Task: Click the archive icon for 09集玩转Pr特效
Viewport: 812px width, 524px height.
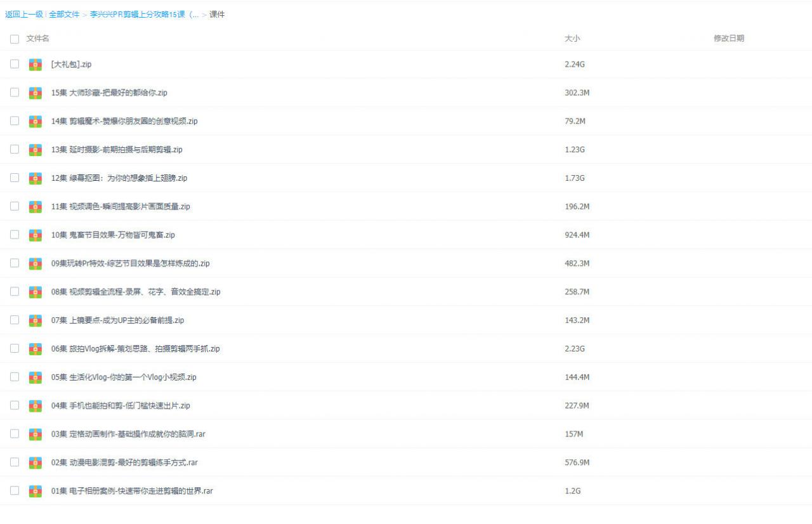Action: pos(36,263)
